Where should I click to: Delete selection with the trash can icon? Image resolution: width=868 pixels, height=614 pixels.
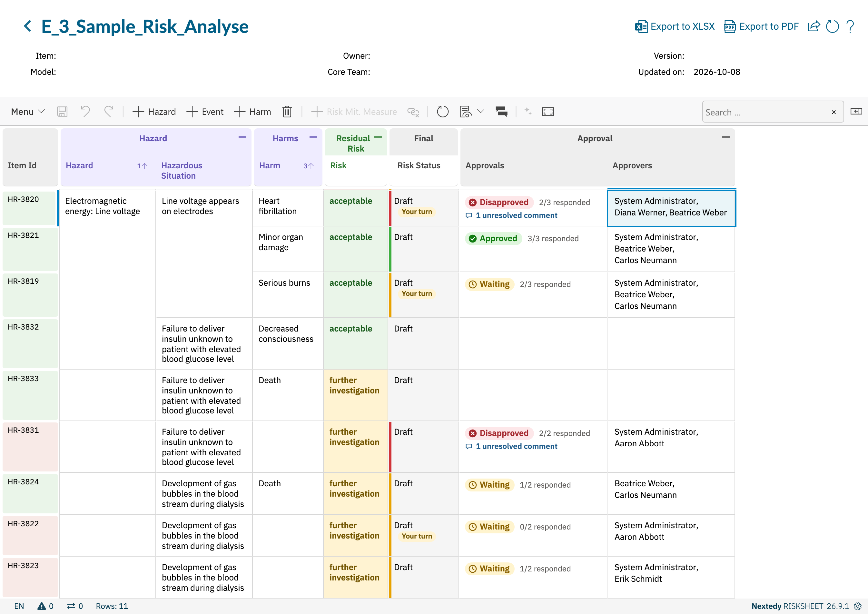tap(287, 112)
